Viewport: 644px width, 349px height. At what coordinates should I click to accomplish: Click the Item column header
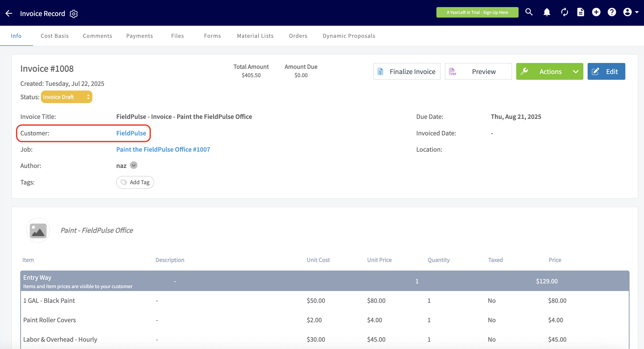click(28, 260)
